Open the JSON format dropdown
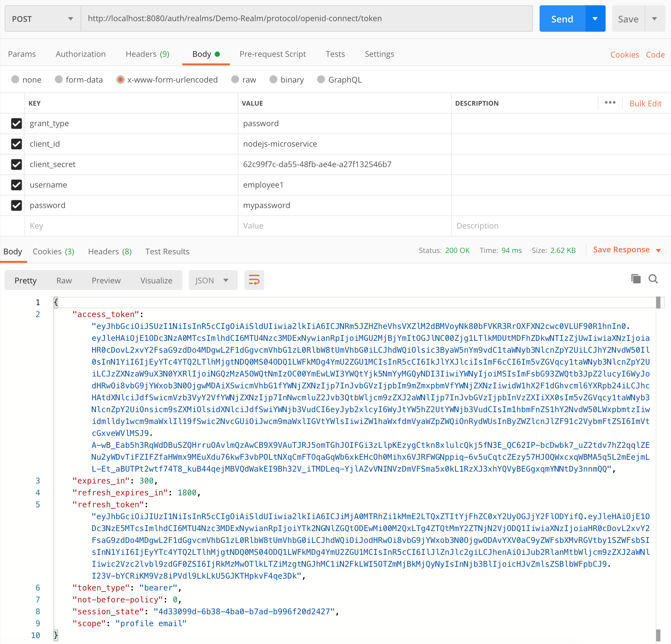This screenshot has width=671, height=644. click(213, 280)
